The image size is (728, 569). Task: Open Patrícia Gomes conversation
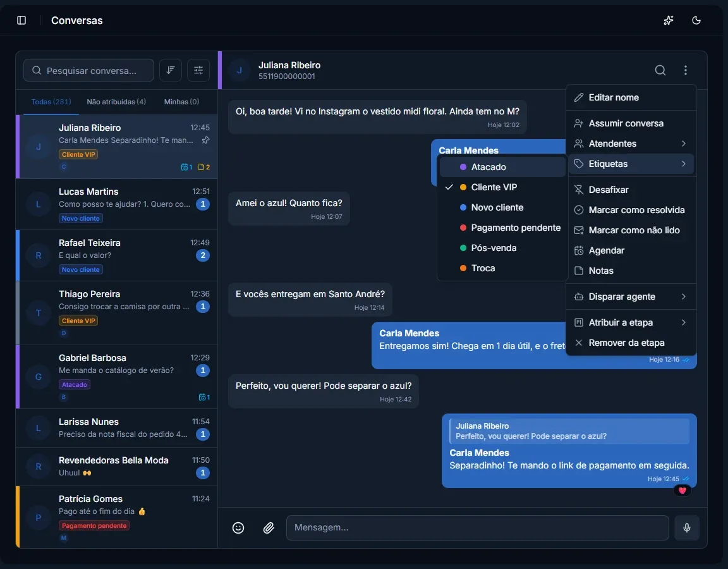click(x=117, y=517)
